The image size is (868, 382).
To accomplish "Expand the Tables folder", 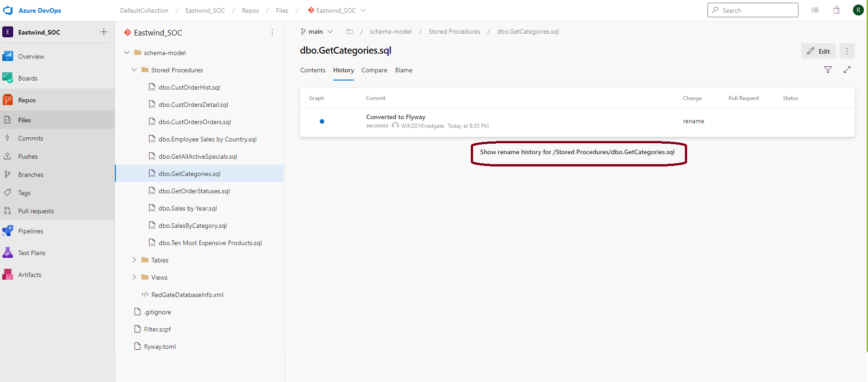I will (134, 260).
